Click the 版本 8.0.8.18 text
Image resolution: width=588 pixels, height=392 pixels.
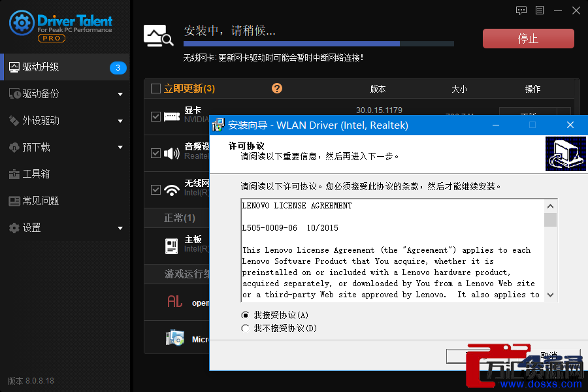[31, 381]
